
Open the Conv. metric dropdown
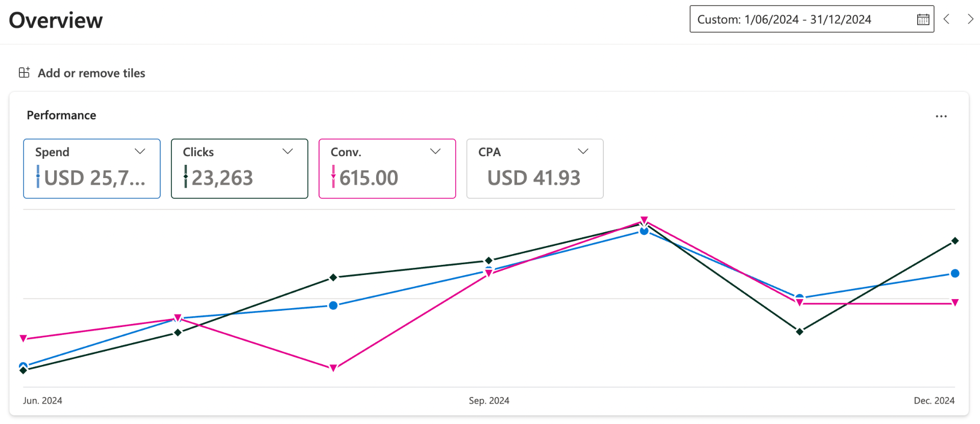pyautogui.click(x=435, y=151)
